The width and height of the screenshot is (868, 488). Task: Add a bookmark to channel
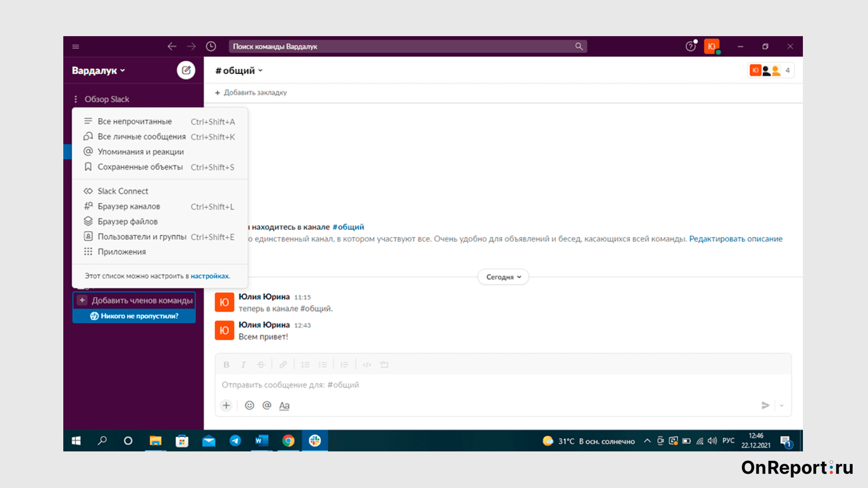click(x=251, y=93)
